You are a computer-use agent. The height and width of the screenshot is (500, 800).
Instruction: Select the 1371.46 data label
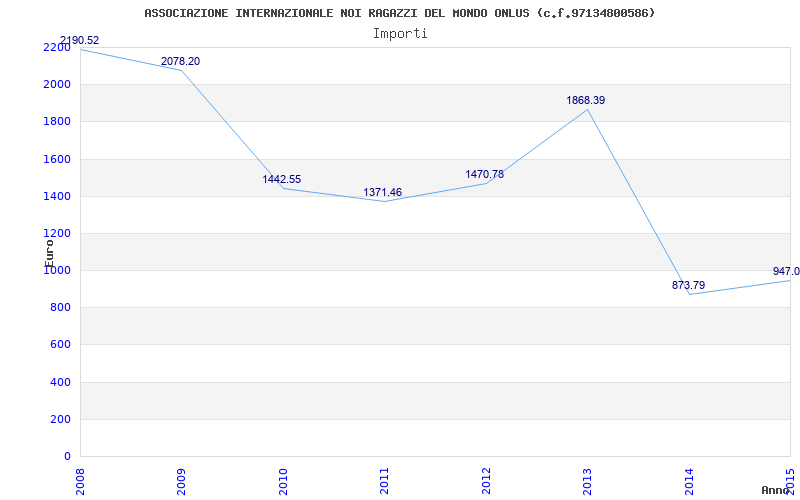point(383,192)
